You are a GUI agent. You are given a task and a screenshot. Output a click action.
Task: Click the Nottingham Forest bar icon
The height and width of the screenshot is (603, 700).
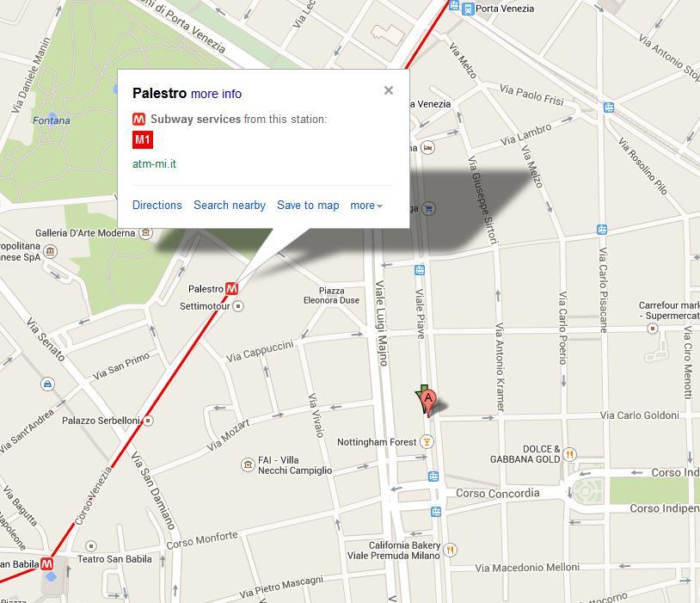pos(427,442)
